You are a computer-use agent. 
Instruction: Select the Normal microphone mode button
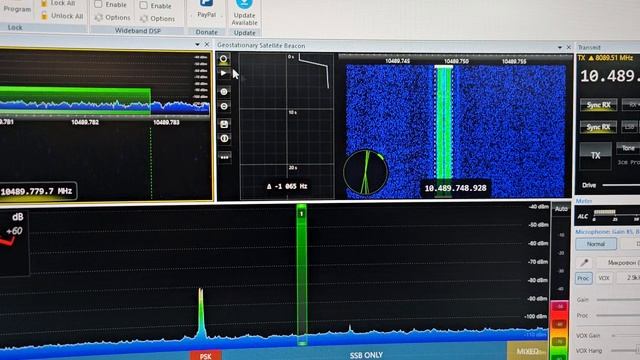(x=596, y=244)
